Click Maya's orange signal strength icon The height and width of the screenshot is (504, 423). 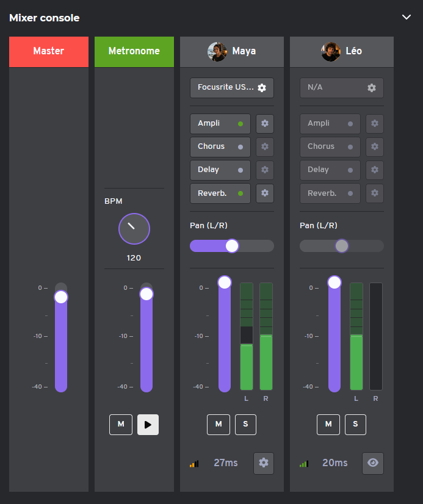[194, 464]
